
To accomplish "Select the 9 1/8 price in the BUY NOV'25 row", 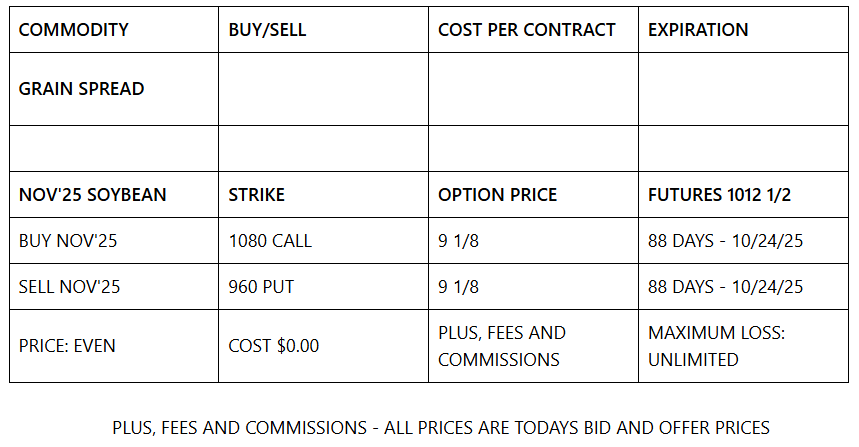I will point(533,240).
